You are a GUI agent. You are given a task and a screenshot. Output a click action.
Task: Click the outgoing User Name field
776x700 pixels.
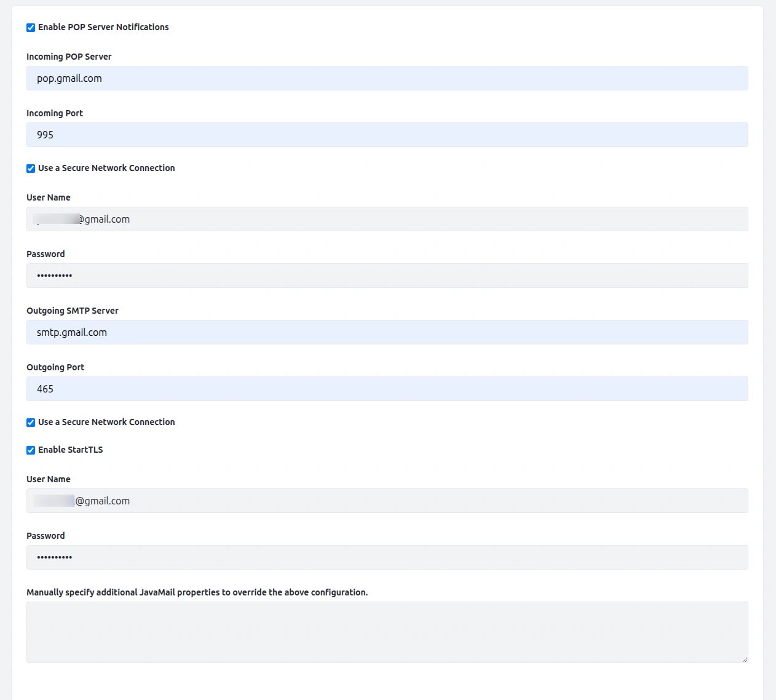pos(387,501)
